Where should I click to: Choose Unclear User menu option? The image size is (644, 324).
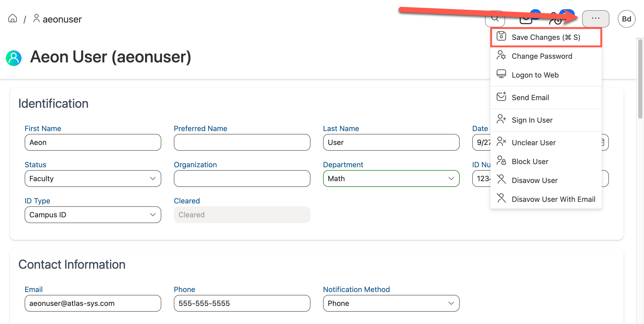pyautogui.click(x=534, y=143)
